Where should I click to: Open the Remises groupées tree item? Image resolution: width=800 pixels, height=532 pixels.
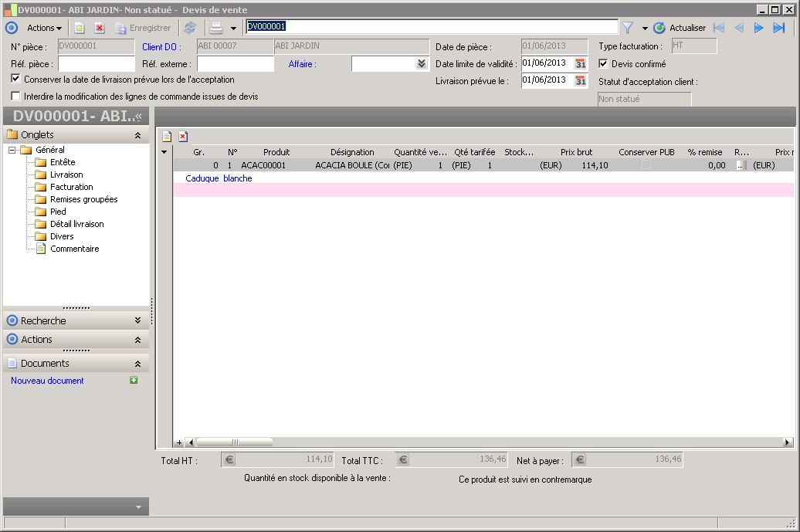(x=83, y=199)
